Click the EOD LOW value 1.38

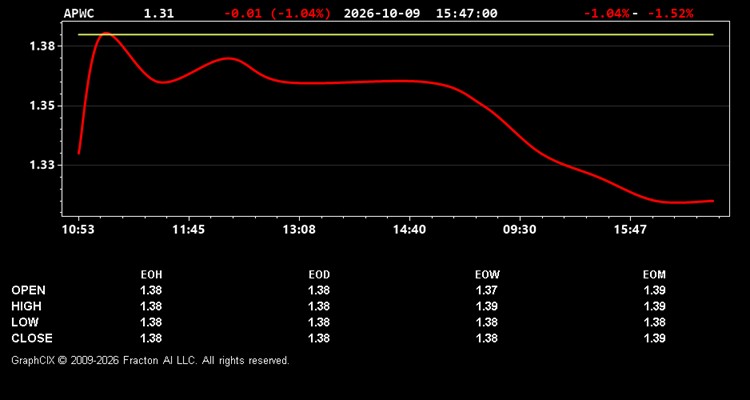(319, 322)
